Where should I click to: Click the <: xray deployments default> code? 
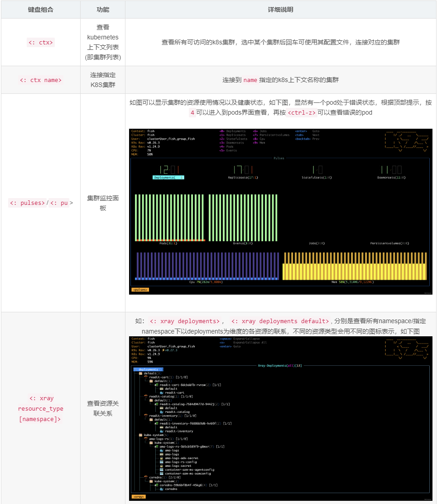pos(280,321)
